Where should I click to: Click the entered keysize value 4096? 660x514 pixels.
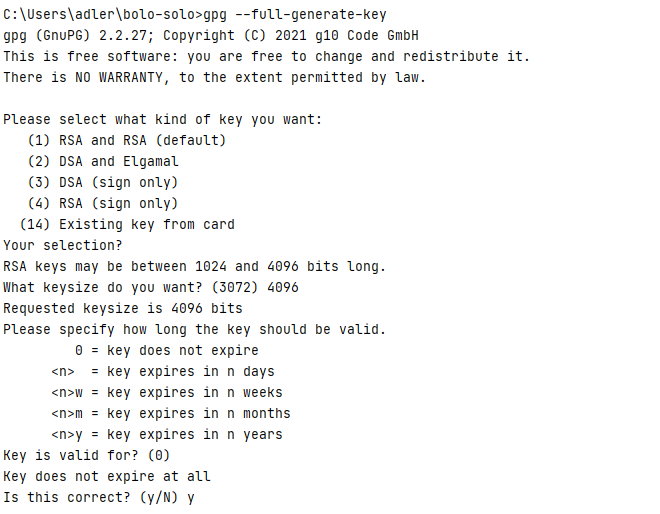tap(283, 288)
